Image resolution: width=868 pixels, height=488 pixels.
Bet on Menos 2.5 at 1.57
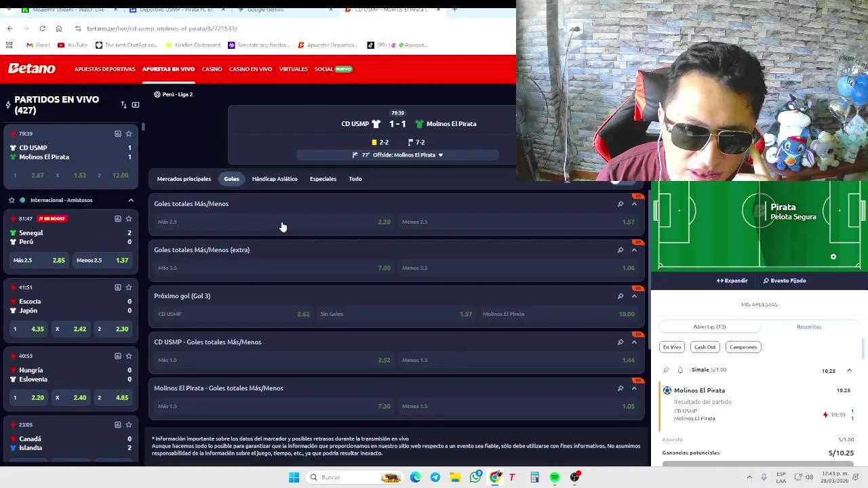coord(518,222)
